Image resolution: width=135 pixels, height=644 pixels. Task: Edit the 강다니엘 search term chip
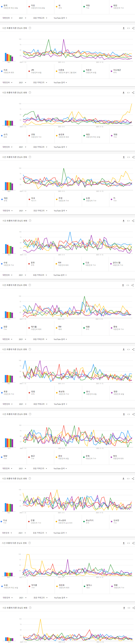coord(122,264)
